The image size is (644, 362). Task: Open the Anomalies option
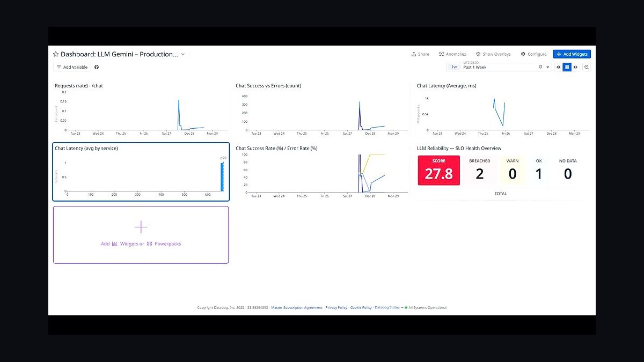coord(452,54)
